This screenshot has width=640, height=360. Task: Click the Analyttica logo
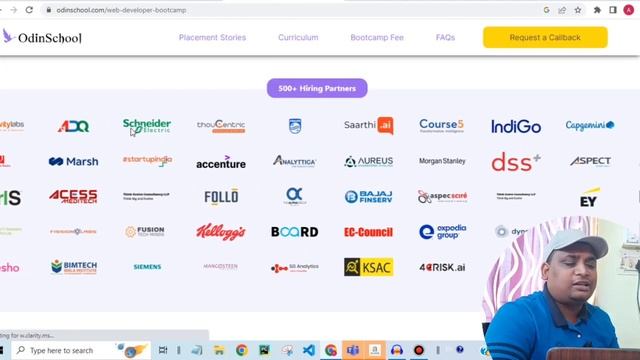tap(295, 161)
